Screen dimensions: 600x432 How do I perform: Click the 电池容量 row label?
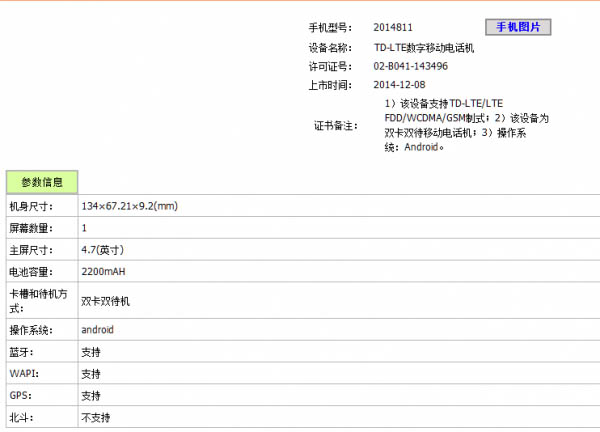click(31, 272)
